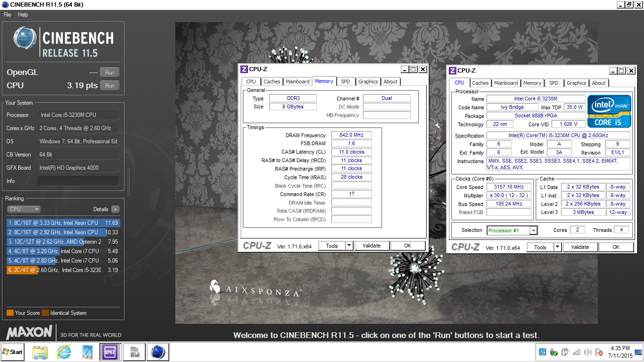Click the ranking Details arrow button
Viewport: 644px width, 362px height.
(x=115, y=209)
